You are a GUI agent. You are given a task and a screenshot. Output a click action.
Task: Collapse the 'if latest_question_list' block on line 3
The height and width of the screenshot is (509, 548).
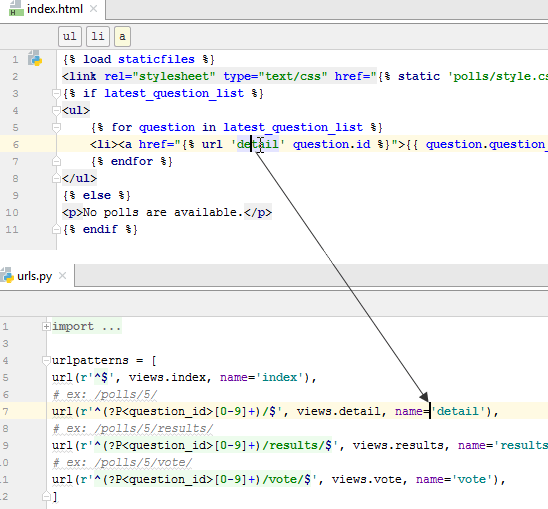tap(56, 93)
